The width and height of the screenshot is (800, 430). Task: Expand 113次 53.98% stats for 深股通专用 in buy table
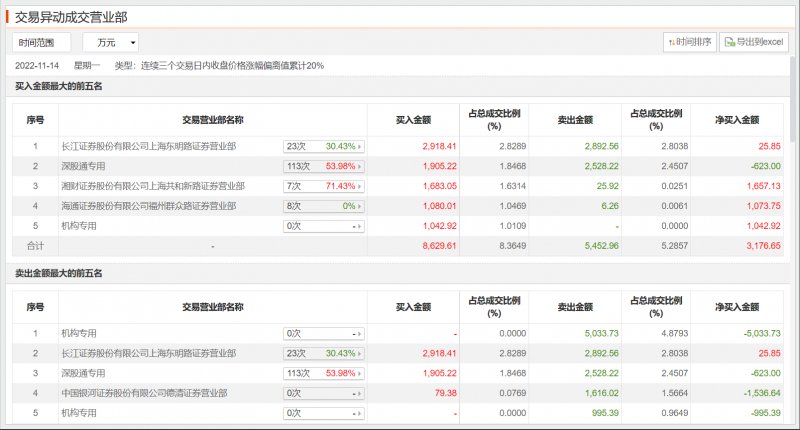coord(323,166)
